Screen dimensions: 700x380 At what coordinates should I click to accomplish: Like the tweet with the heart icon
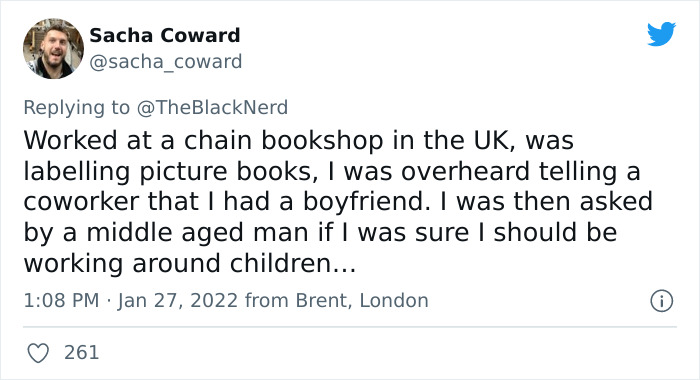[x=38, y=353]
